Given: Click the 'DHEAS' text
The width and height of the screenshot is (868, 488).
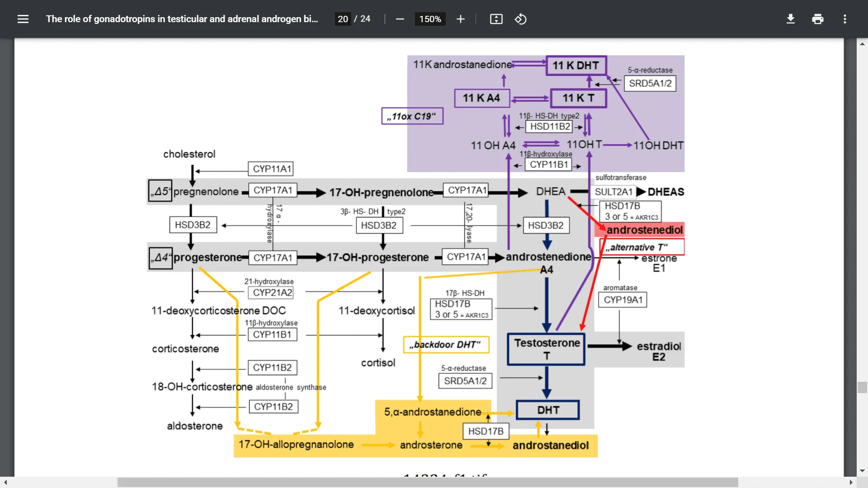Looking at the screenshot, I should tap(665, 192).
